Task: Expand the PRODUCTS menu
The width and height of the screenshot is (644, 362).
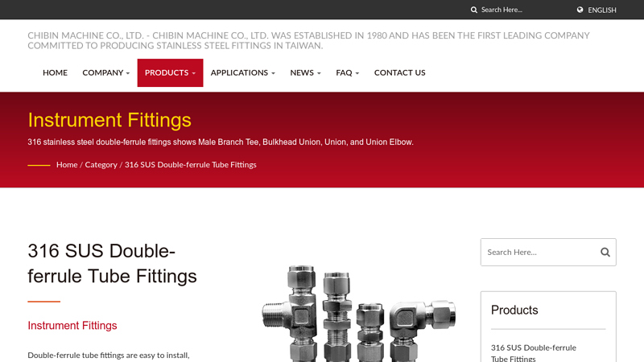Action: pyautogui.click(x=170, y=72)
